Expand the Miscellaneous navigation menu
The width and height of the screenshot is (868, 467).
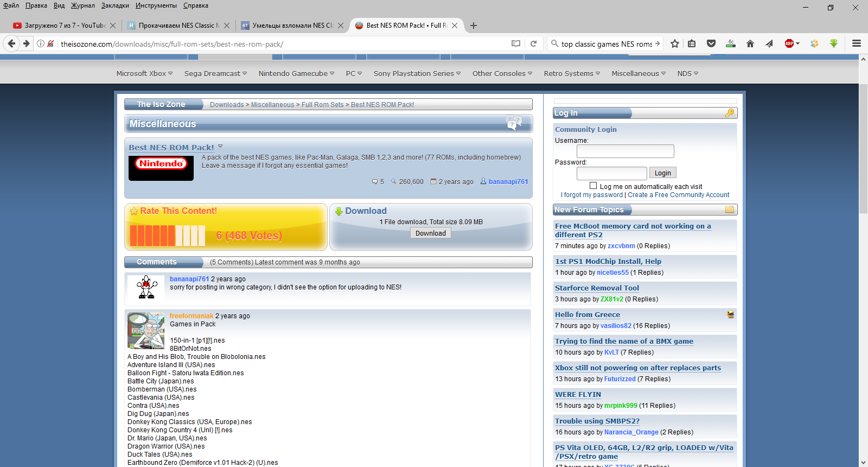639,73
